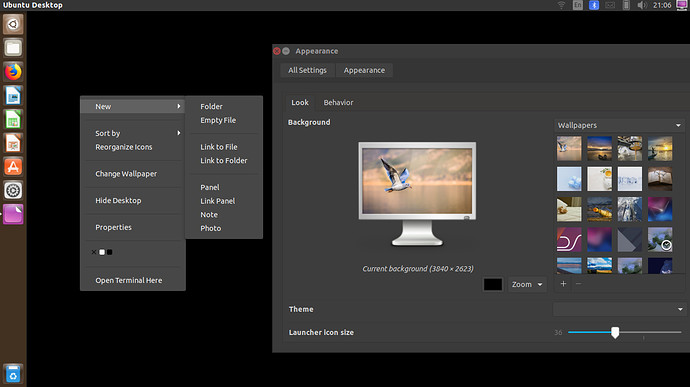Select the orange fish wallpaper thumbnail

599,209
